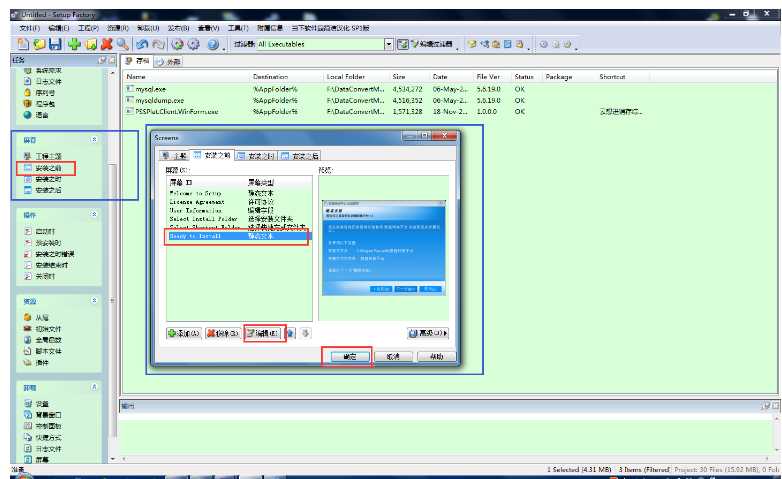Click the pin icon of the output panel
The height and width of the screenshot is (479, 782).
pyautogui.click(x=766, y=406)
